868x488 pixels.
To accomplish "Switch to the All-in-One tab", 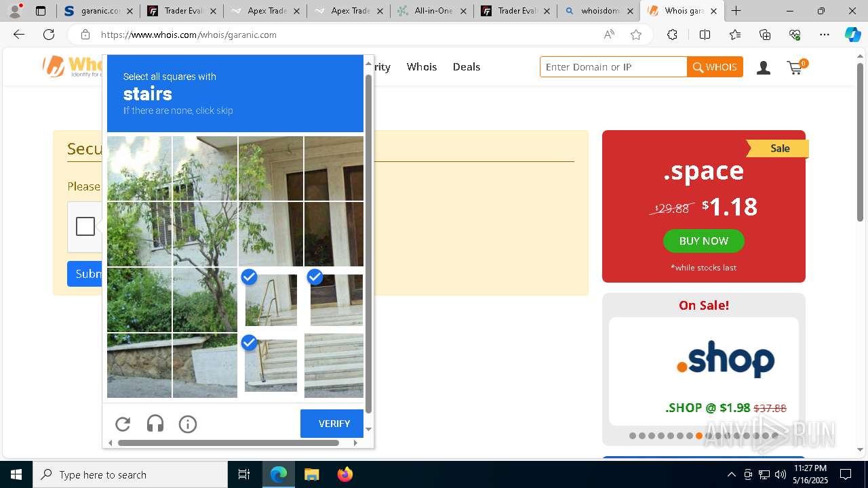I will (432, 11).
